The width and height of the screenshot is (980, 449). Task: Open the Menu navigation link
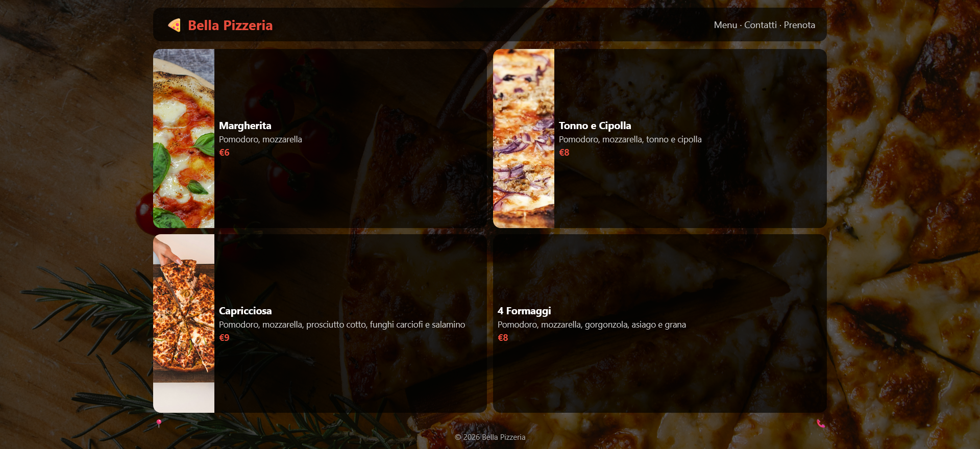point(725,25)
